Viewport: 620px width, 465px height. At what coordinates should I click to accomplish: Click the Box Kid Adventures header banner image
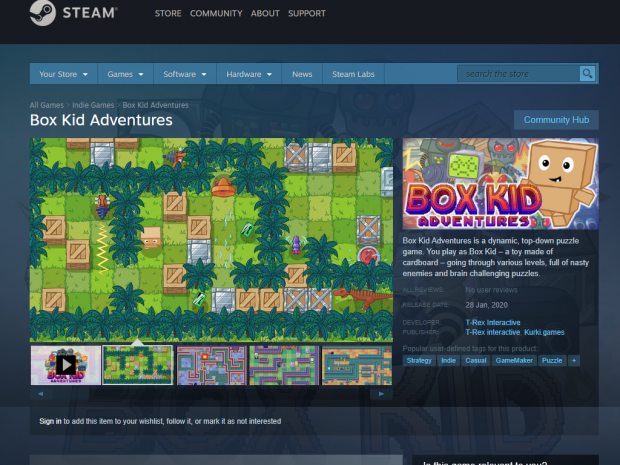click(x=501, y=183)
